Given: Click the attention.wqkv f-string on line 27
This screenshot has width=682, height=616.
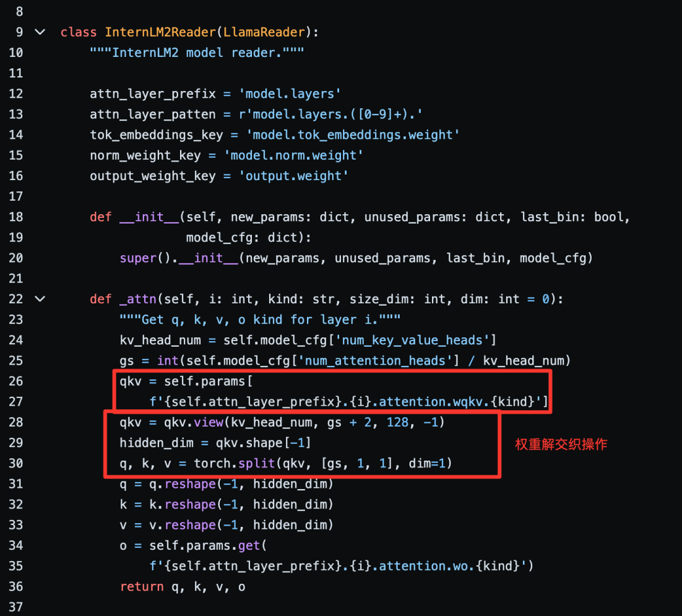Looking at the screenshot, I should 349,402.
